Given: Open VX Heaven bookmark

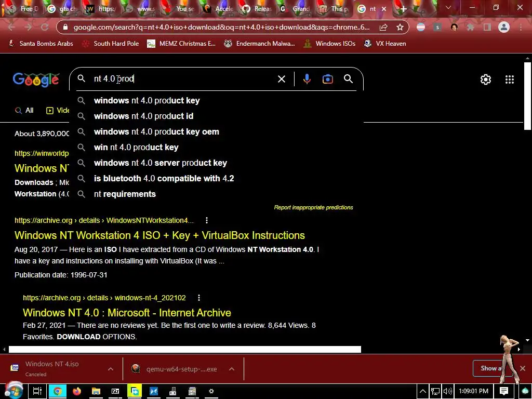Looking at the screenshot, I should [x=385, y=44].
